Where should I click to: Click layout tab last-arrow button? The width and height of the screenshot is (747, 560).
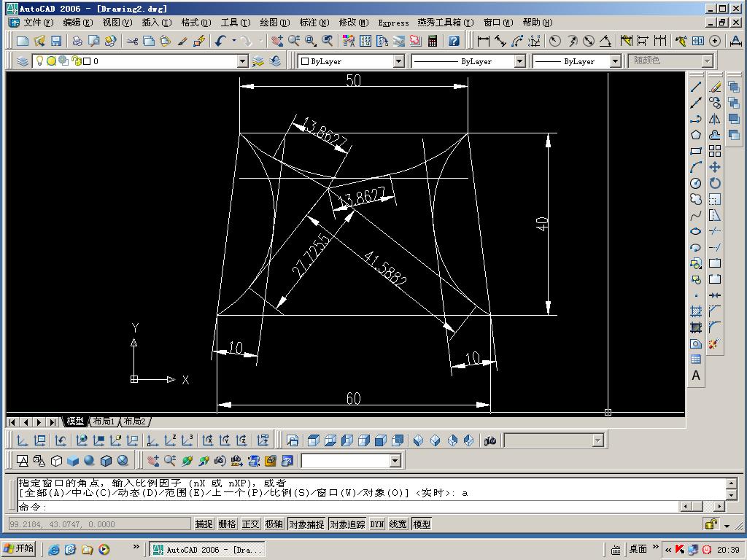point(53,422)
